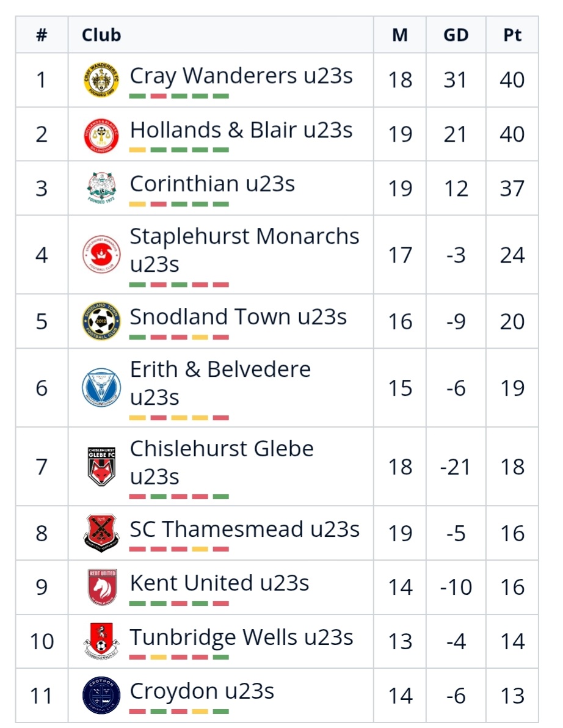Click the Cray Wanderers club crest
The image size is (563, 728).
pyautogui.click(x=101, y=80)
